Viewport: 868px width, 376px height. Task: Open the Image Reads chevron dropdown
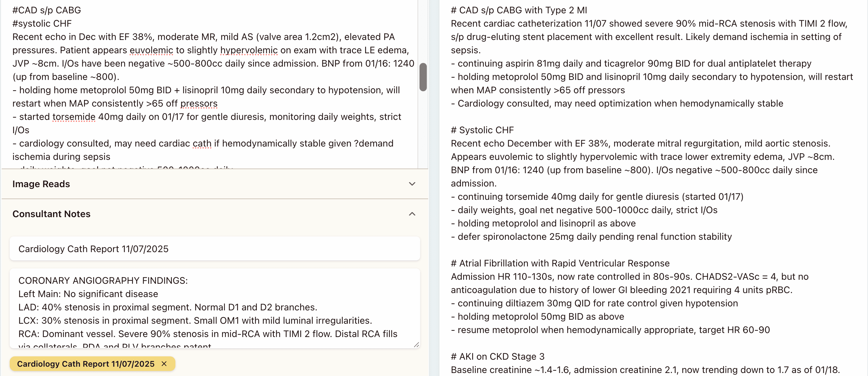tap(411, 184)
